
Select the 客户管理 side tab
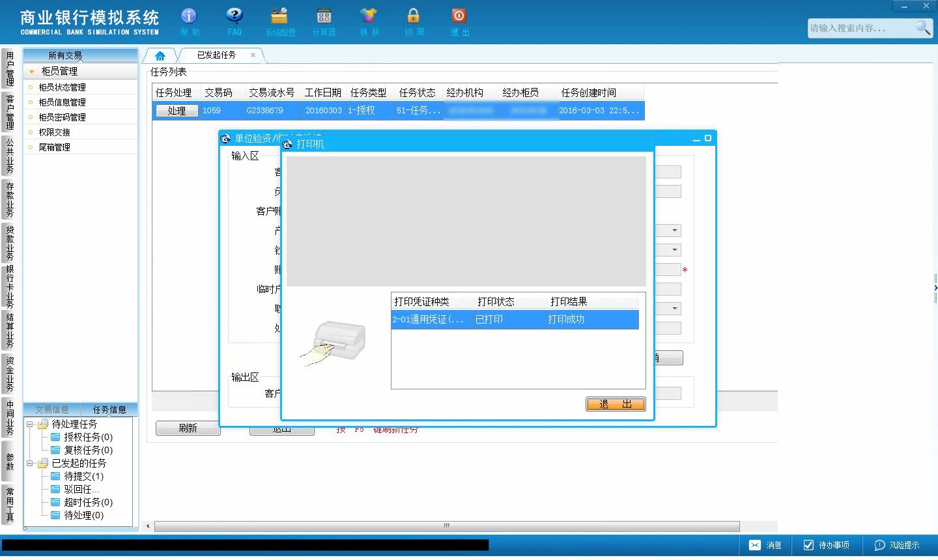[9, 112]
